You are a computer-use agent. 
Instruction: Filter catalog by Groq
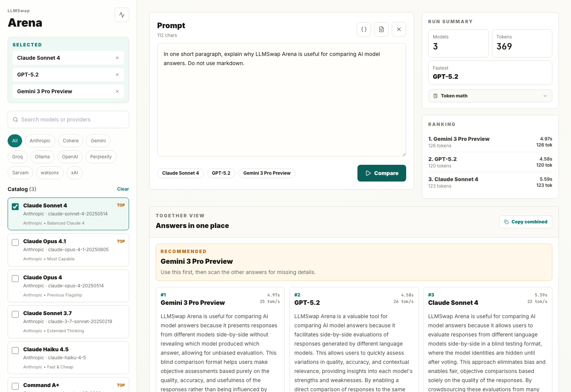[18, 157]
